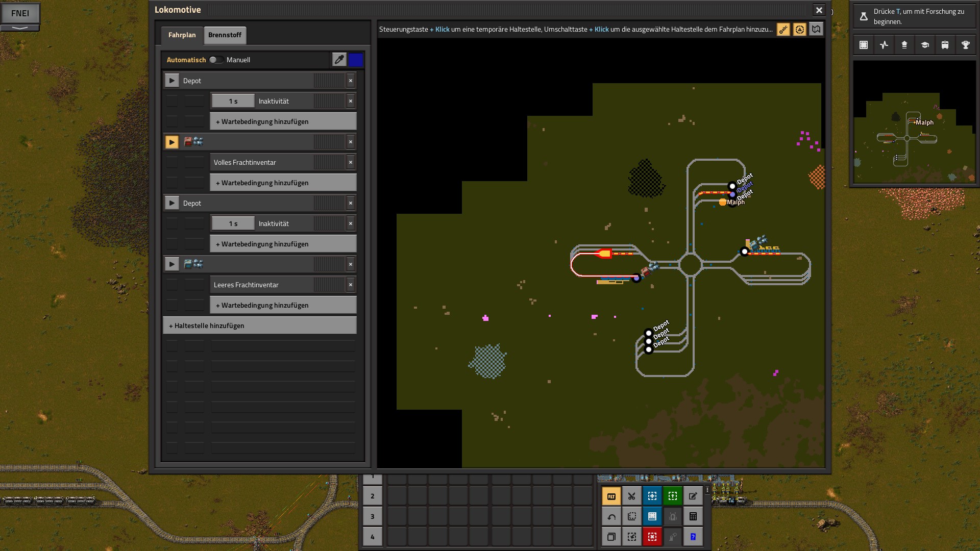The image size is (980, 551).
Task: Toggle station names display on map
Action: coord(783,30)
